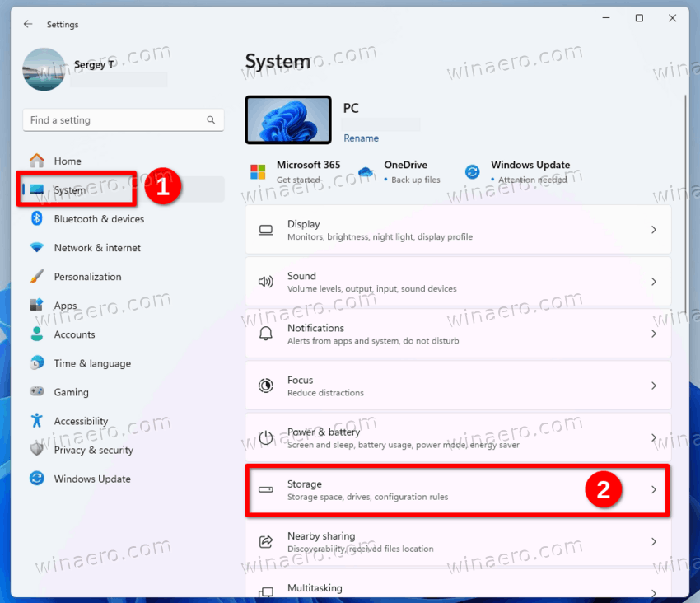
Task: Click the Display monitor icon
Action: [x=266, y=230]
